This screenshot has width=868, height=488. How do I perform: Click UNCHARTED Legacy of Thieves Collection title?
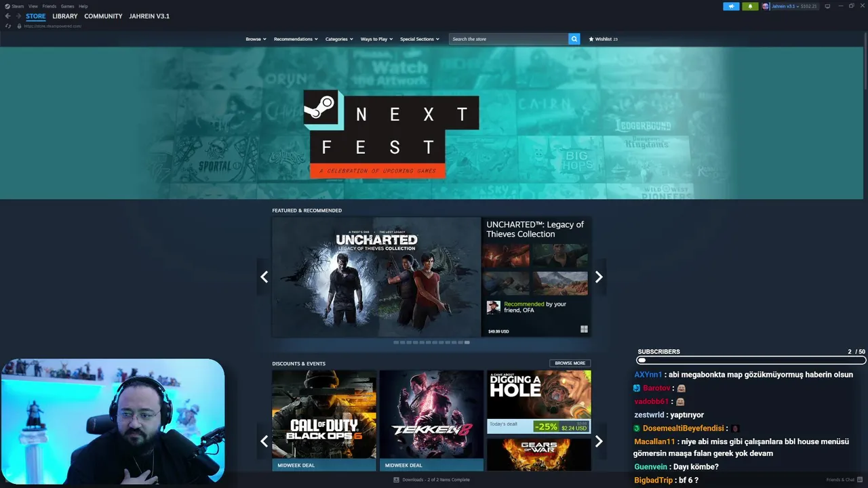click(535, 229)
